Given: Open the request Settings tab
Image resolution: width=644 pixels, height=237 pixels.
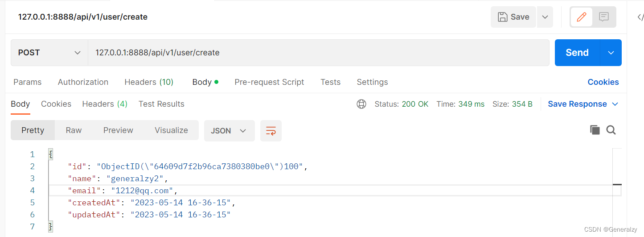Looking at the screenshot, I should 372,82.
